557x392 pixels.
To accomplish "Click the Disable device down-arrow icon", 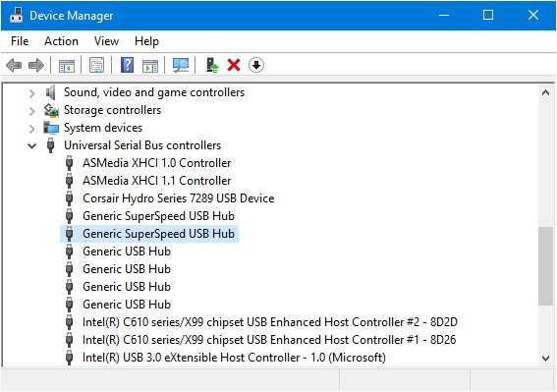I will tap(256, 66).
